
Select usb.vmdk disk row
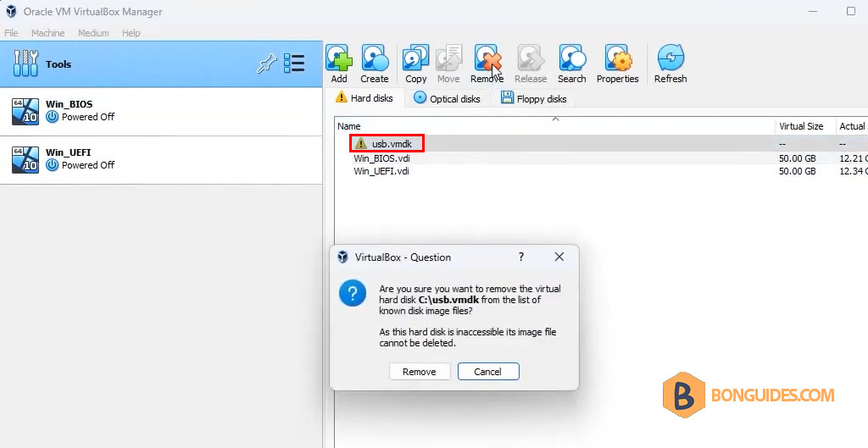pyautogui.click(x=601, y=144)
